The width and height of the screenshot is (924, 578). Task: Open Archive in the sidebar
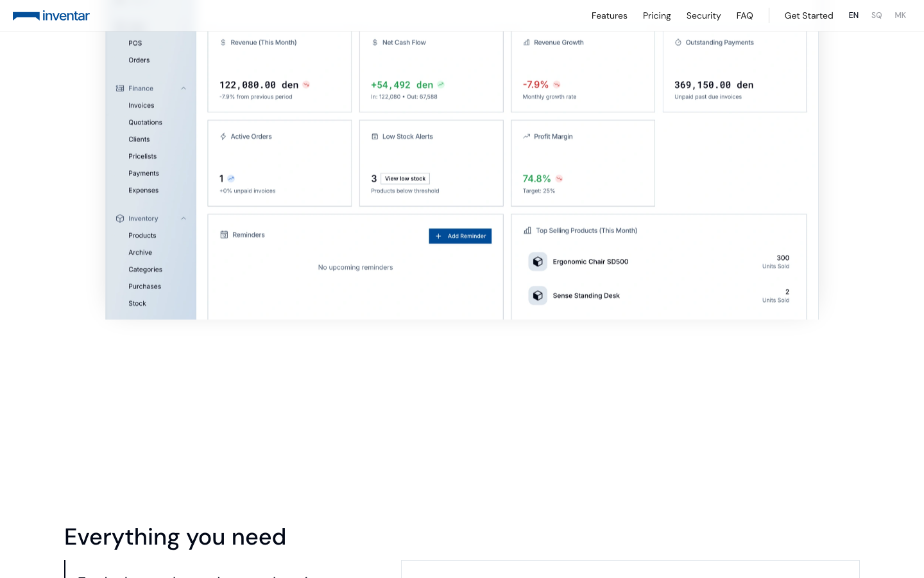coord(140,253)
